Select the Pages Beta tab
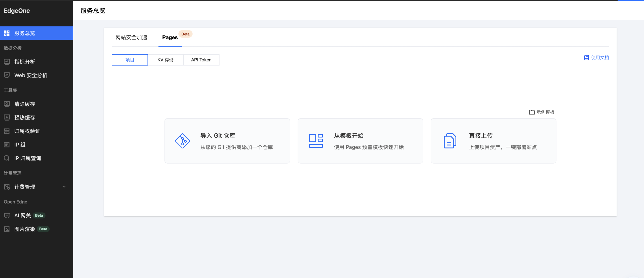This screenshot has height=278, width=644. (x=170, y=37)
